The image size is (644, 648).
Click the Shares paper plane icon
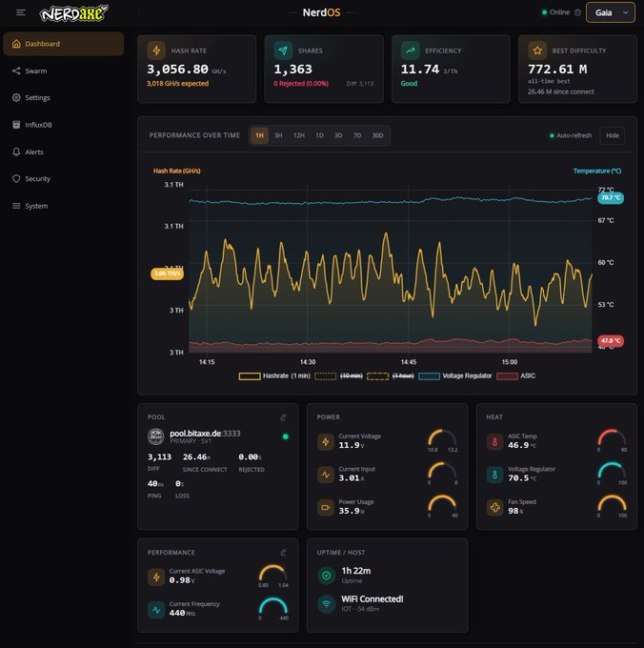coord(283,51)
